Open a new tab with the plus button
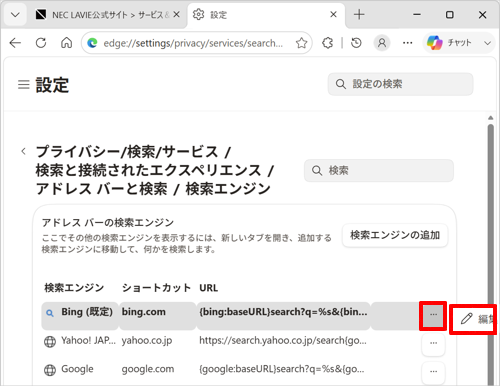500x386 pixels. pyautogui.click(x=359, y=15)
